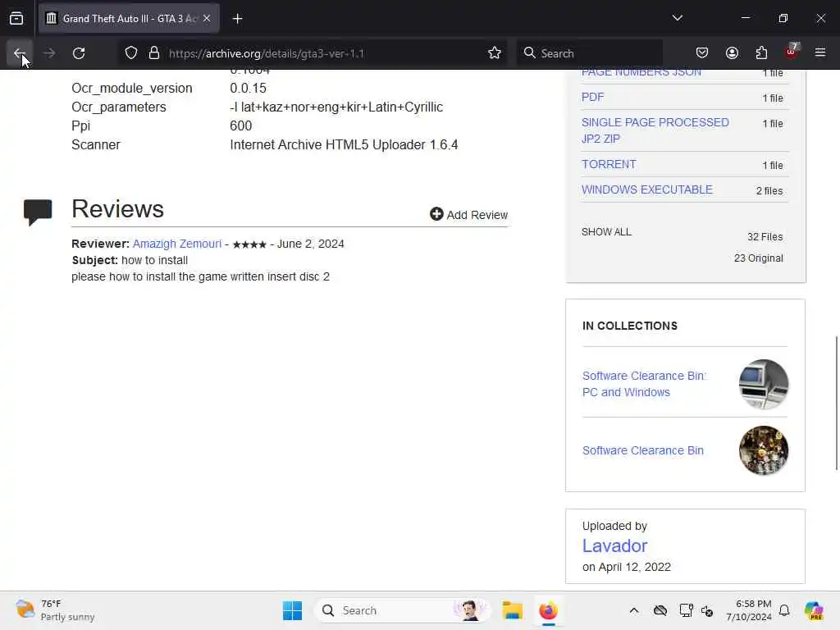840x630 pixels.
Task: Open Software Clearance Bin: PC and Windows
Action: point(645,384)
